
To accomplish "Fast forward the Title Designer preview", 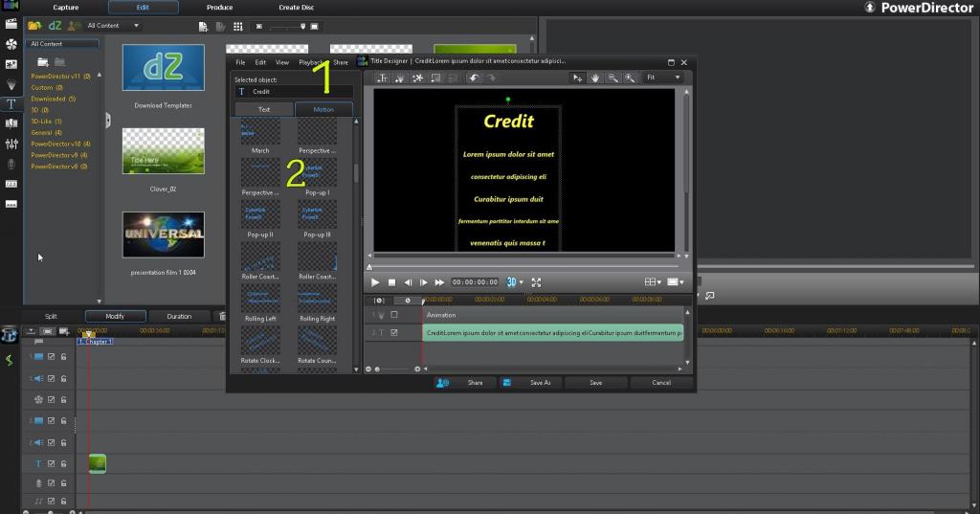I will click(x=439, y=282).
